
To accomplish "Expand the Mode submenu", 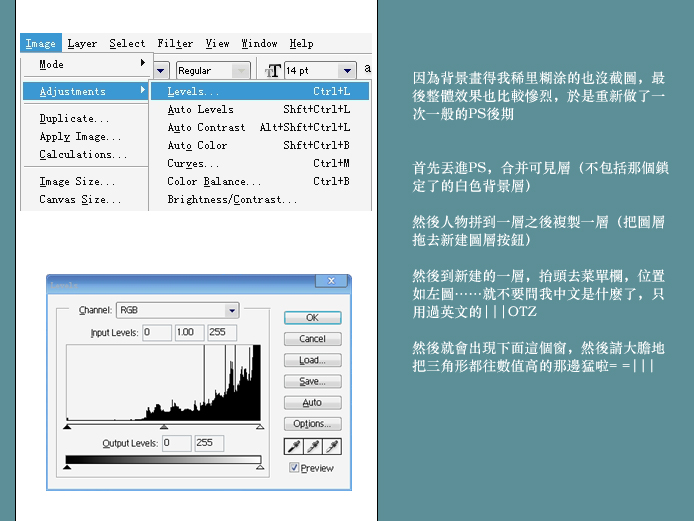I will [x=85, y=65].
